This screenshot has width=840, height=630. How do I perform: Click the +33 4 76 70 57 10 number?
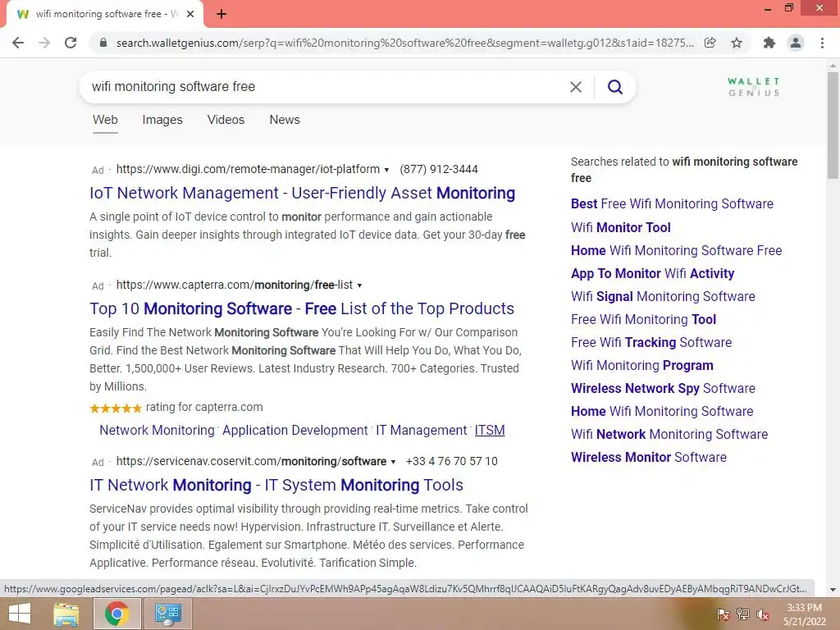(x=452, y=462)
